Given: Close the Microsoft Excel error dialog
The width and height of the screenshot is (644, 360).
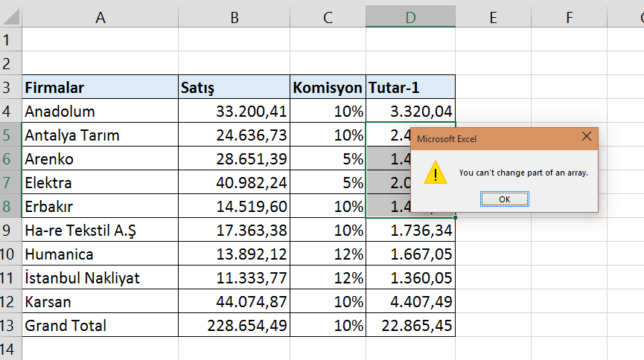Looking at the screenshot, I should [x=587, y=138].
